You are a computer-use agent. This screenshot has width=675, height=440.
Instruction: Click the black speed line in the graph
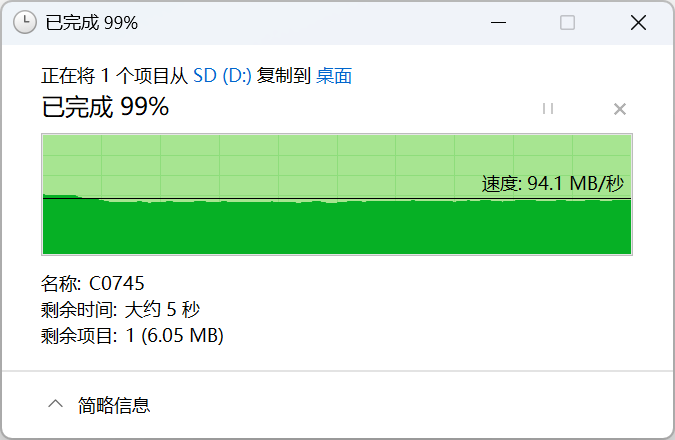(337, 198)
